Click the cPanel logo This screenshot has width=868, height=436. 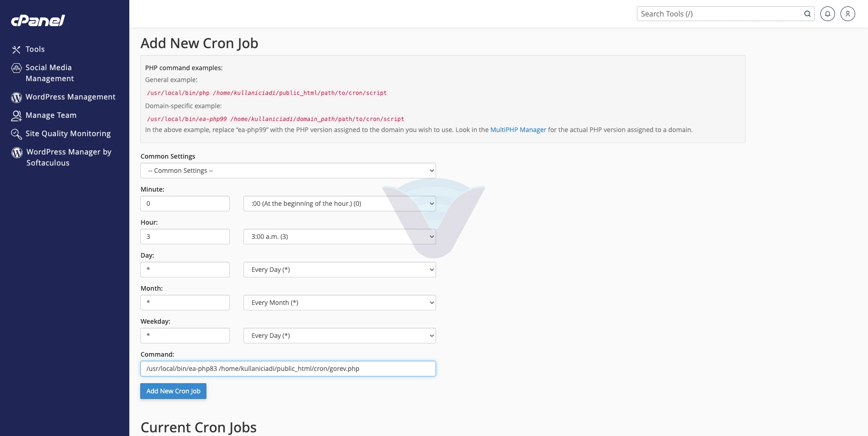[x=38, y=21]
